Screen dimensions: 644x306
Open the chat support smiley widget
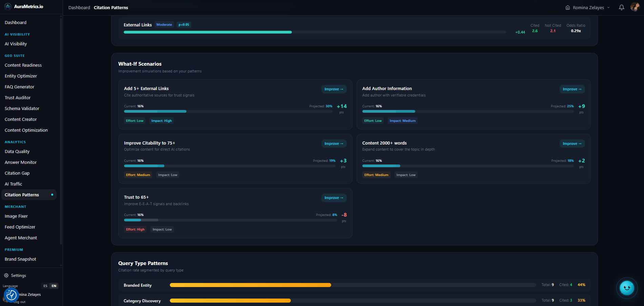point(627,288)
